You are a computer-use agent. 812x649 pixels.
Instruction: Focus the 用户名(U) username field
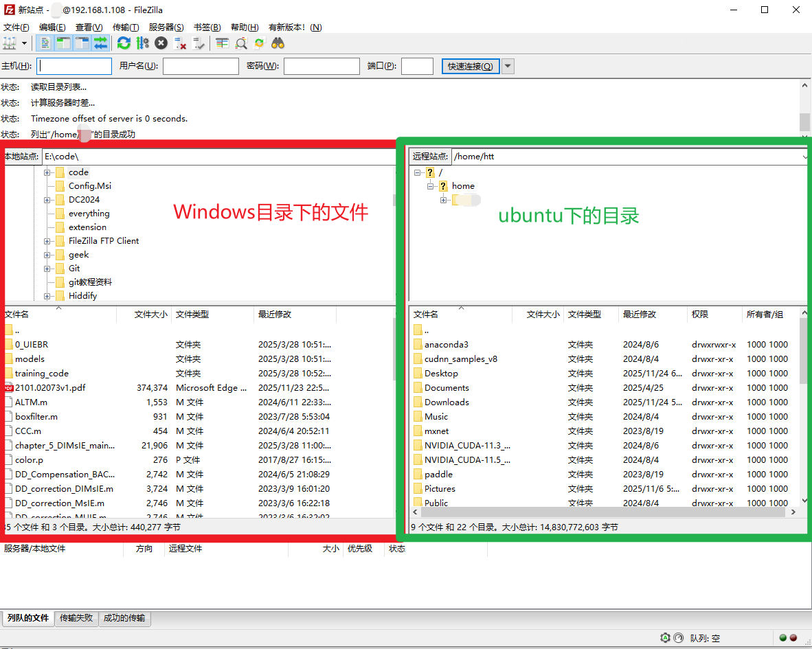click(x=201, y=66)
